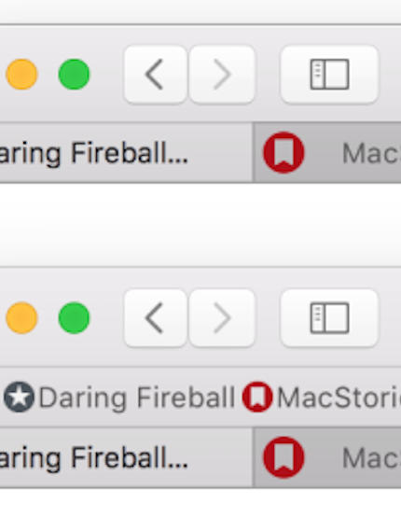
Task: Switch to the MacStories tab beneath the favorites bar
Action: pyautogui.click(x=327, y=457)
